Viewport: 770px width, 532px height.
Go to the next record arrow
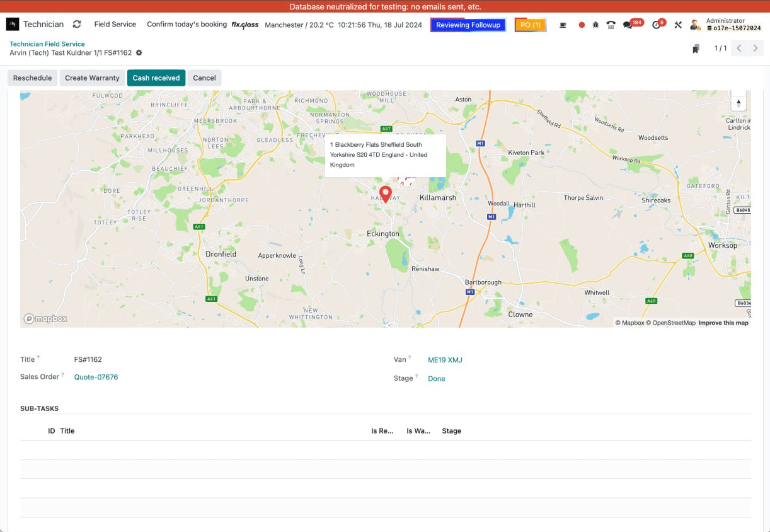[x=756, y=49]
